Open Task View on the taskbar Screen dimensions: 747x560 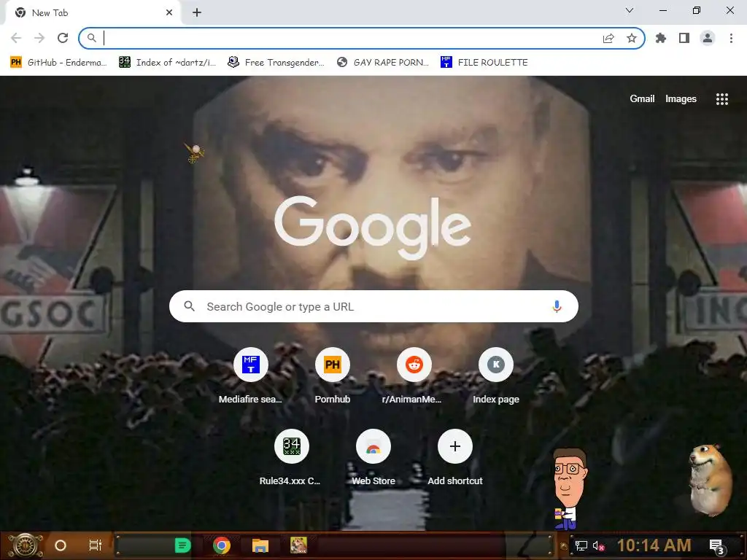[96, 545]
